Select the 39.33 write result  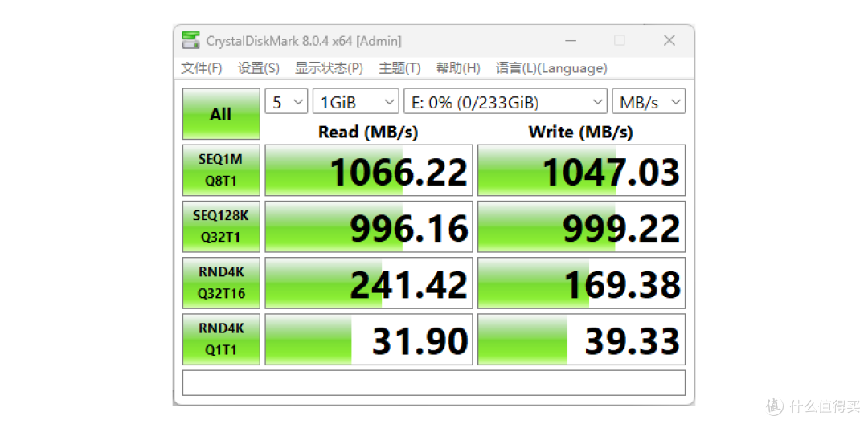[581, 340]
